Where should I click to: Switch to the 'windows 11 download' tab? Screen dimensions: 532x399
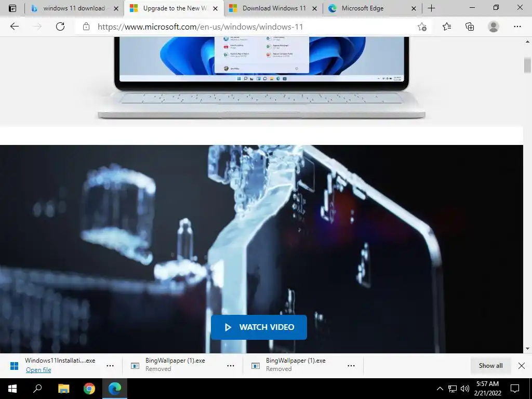pyautogui.click(x=74, y=8)
